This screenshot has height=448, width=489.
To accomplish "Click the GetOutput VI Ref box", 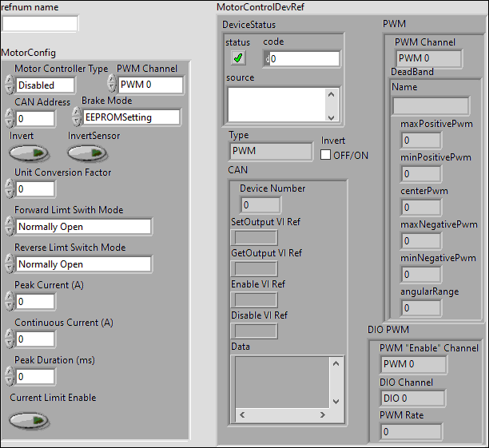I will [x=254, y=269].
